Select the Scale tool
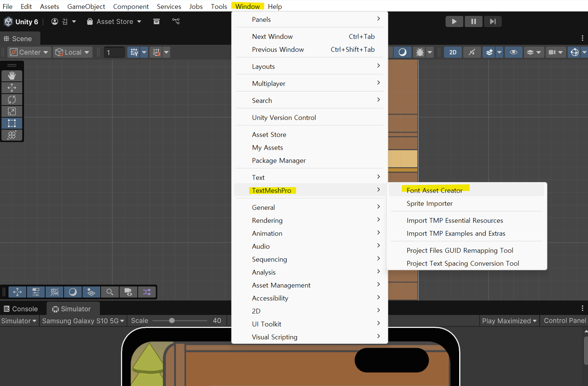Viewport: 588px width, 386px height. click(12, 111)
